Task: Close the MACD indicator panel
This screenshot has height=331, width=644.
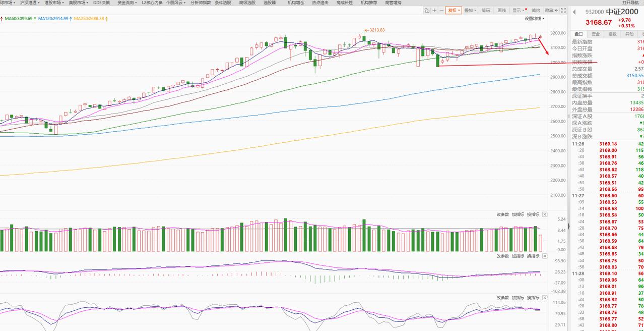Action: [x=545, y=256]
